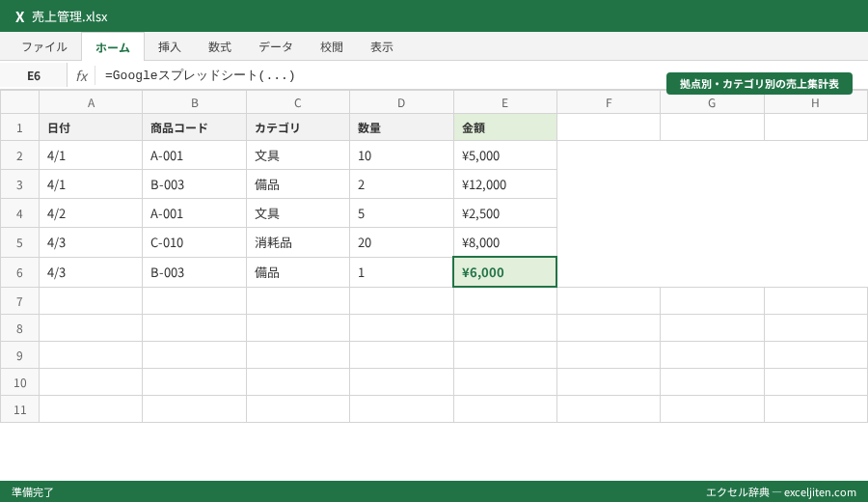Viewport: 868px width, 502px height.
Task: Select column C header
Action: point(298,102)
